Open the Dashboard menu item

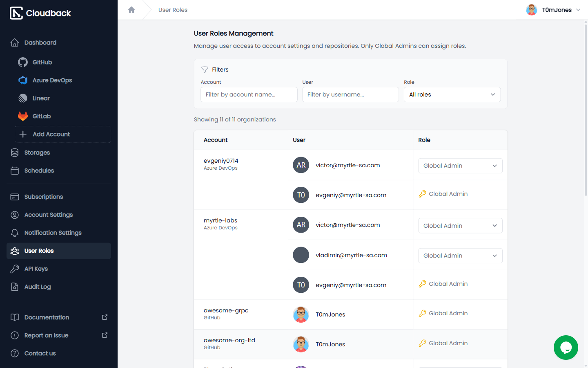(x=59, y=43)
